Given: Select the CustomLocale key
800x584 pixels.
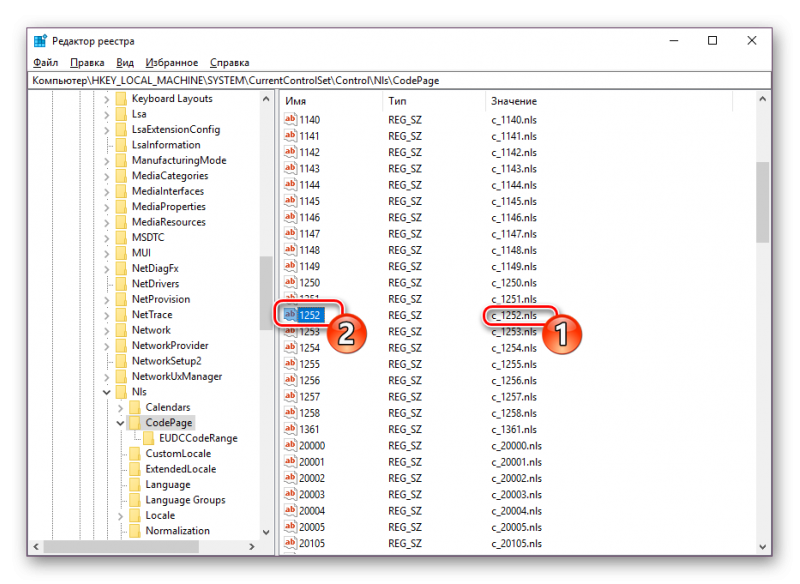Looking at the screenshot, I should (x=178, y=453).
